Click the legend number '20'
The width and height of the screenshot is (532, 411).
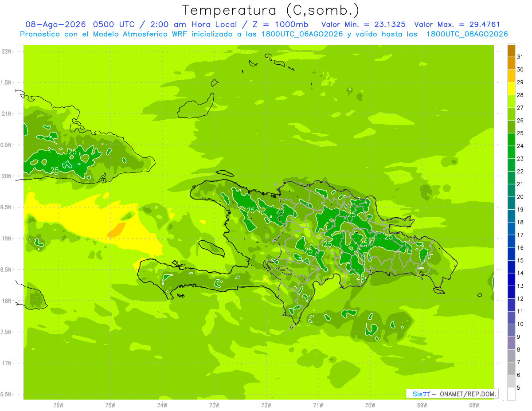coord(520,197)
